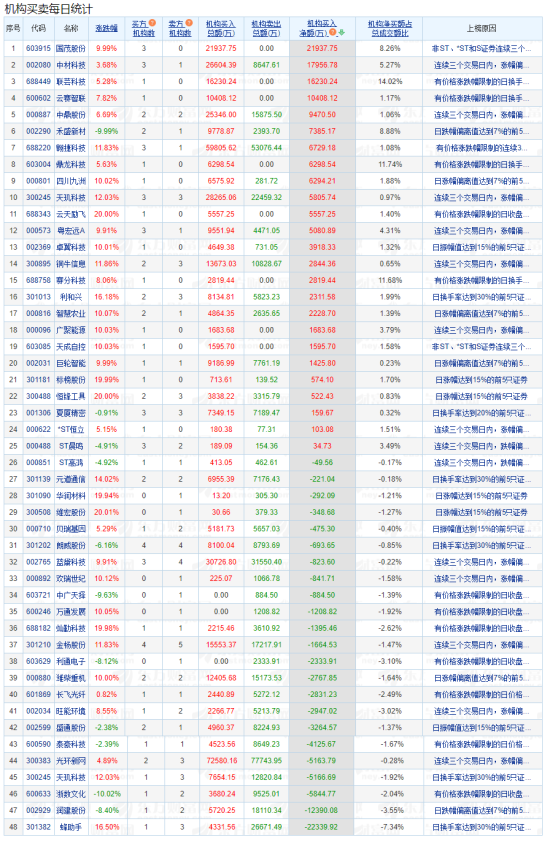Open help icon beside 买方机构数 header

tap(152, 23)
